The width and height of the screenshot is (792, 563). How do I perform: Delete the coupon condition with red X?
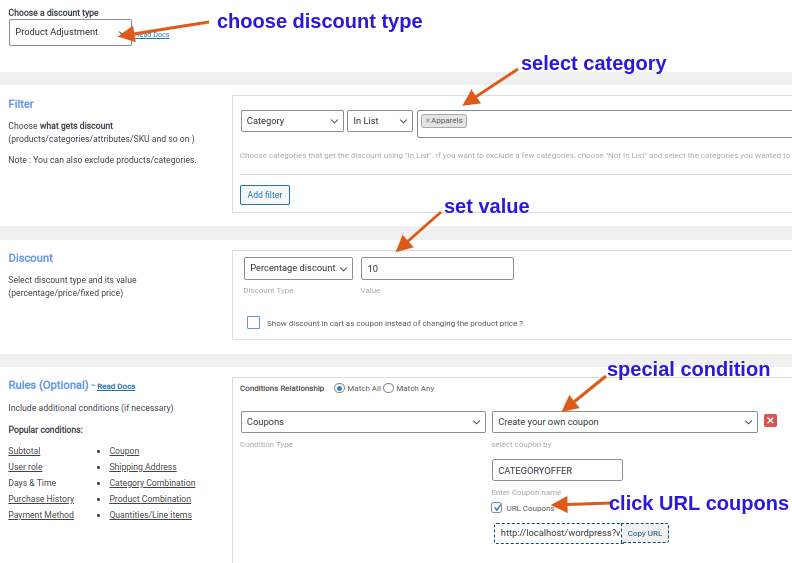(x=770, y=421)
